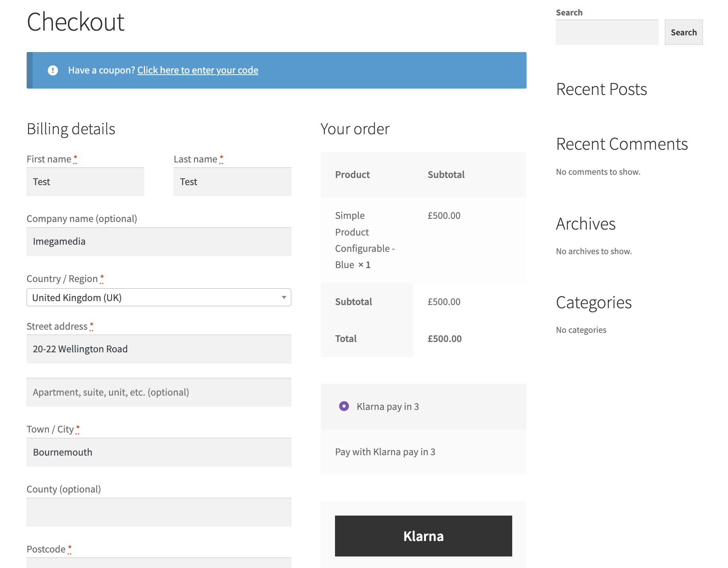Click the No categories text
The image size is (728, 568).
[x=581, y=330]
